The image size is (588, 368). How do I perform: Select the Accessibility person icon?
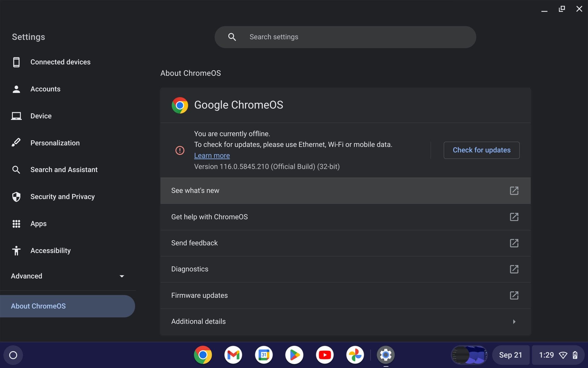[16, 251]
